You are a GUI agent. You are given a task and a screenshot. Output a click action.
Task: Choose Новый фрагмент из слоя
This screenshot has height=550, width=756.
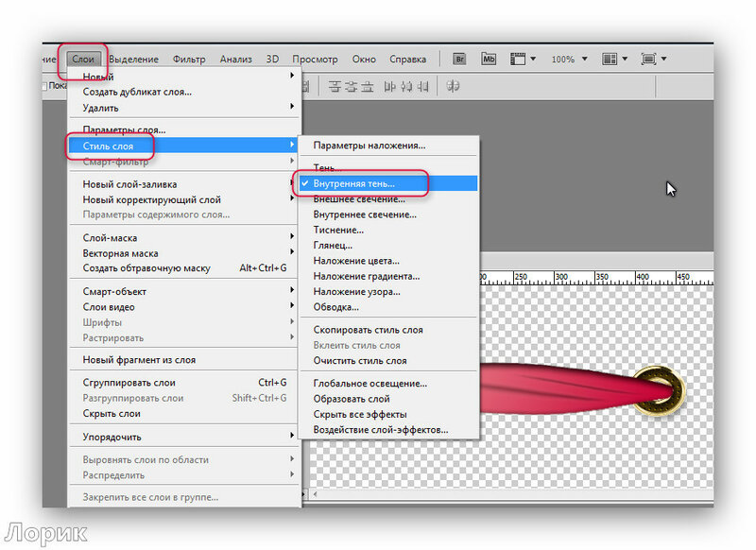pyautogui.click(x=183, y=360)
